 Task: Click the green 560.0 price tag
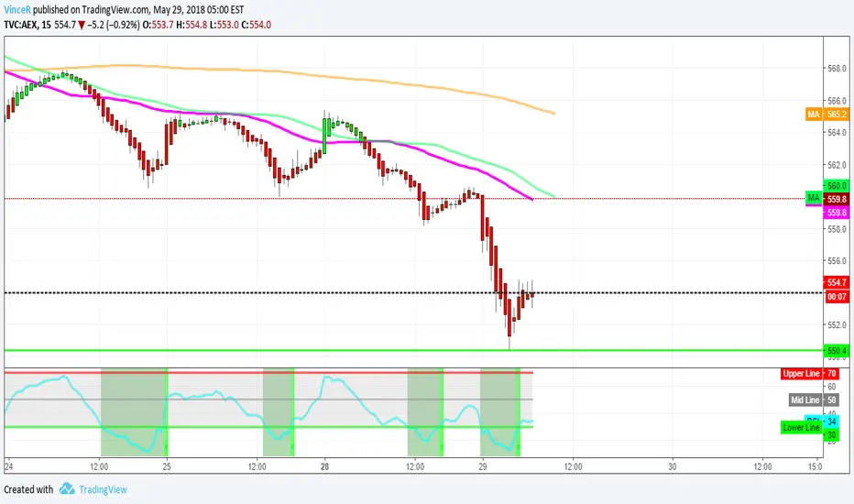[x=837, y=186]
